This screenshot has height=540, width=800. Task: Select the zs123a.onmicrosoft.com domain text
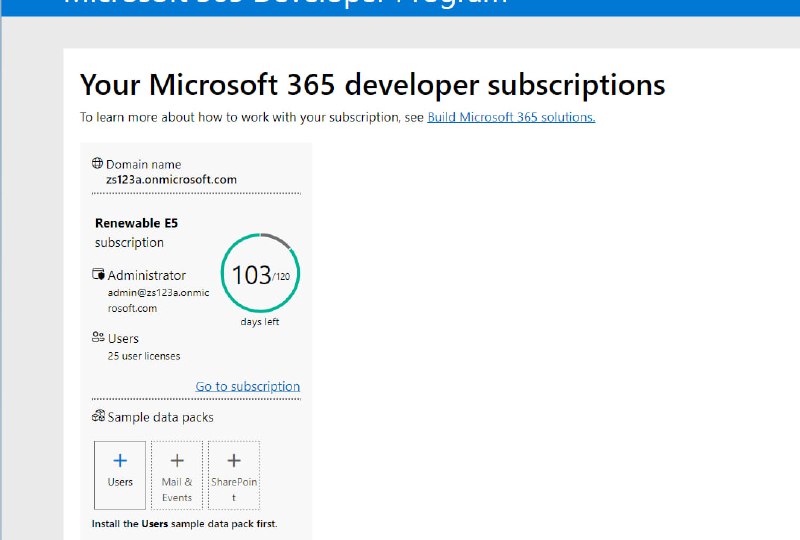(171, 180)
